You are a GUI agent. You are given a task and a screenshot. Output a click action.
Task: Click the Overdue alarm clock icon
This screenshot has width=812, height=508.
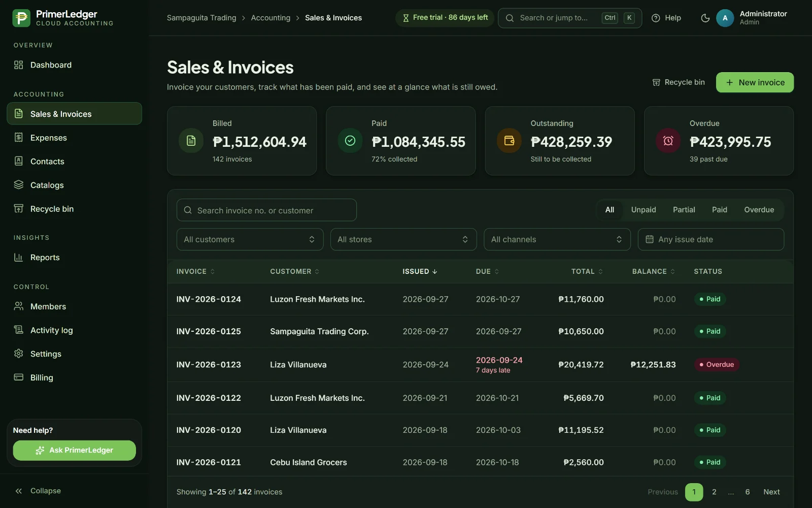[x=668, y=141]
